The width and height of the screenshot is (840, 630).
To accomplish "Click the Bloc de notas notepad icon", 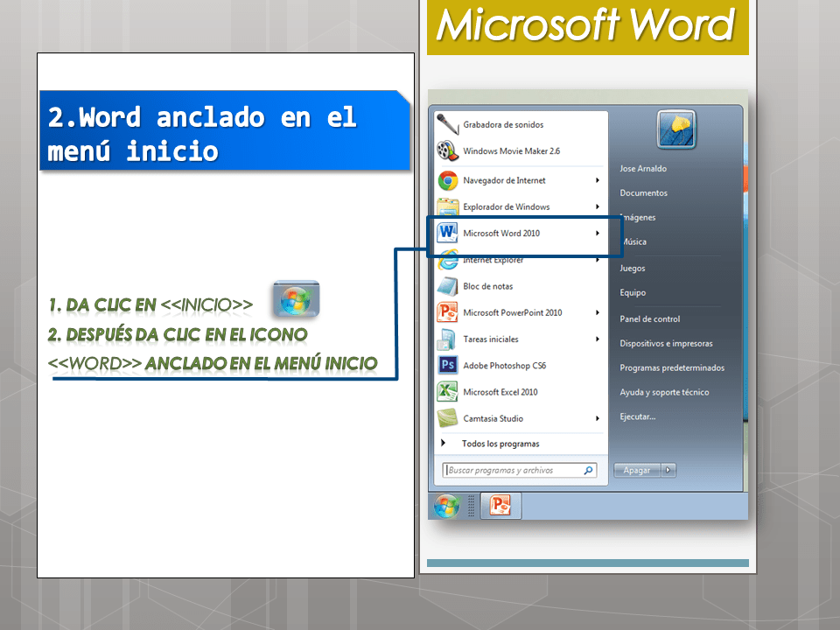I will [448, 286].
